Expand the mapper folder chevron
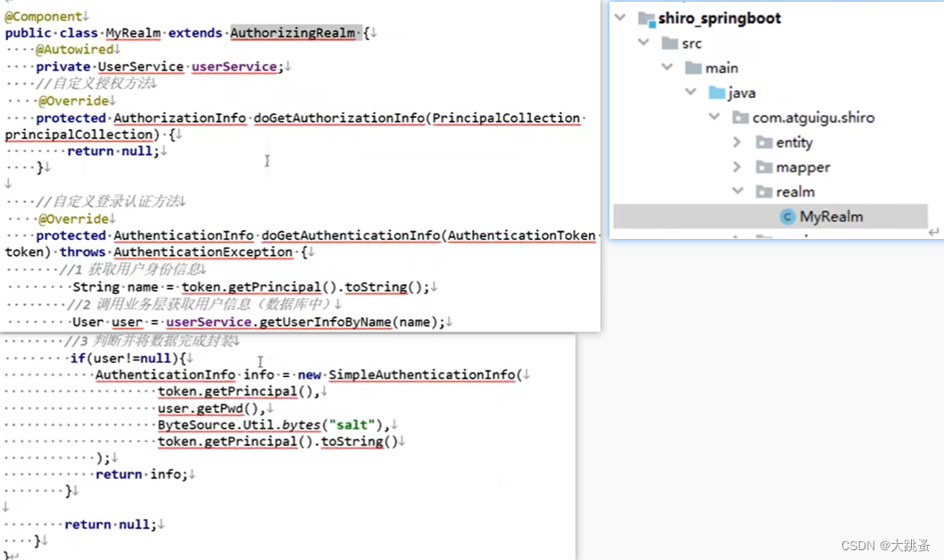944x560 pixels. pos(737,167)
